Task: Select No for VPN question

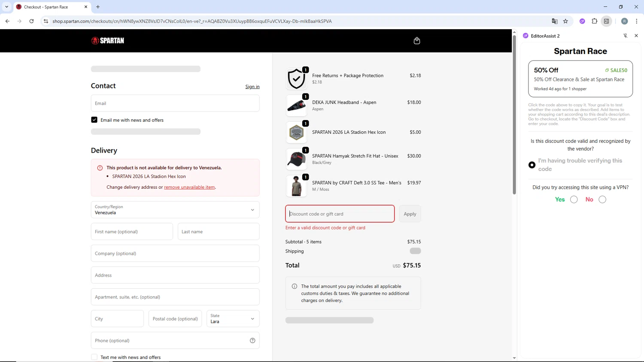Action: tap(602, 199)
